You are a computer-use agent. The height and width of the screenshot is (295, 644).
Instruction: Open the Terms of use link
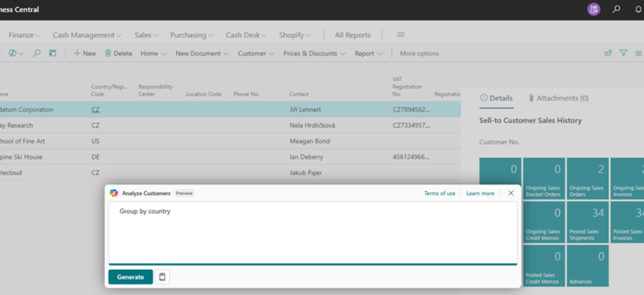pos(440,193)
